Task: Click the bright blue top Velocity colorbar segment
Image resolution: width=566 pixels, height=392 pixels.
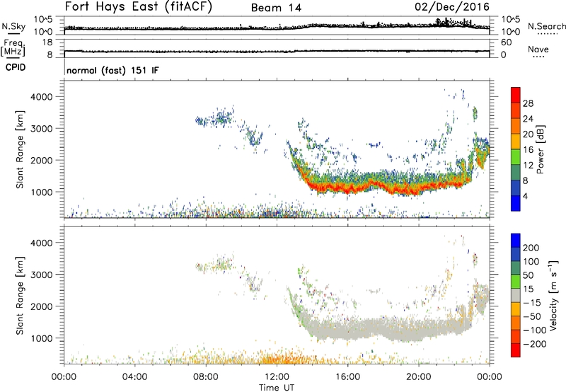Action: click(x=516, y=241)
